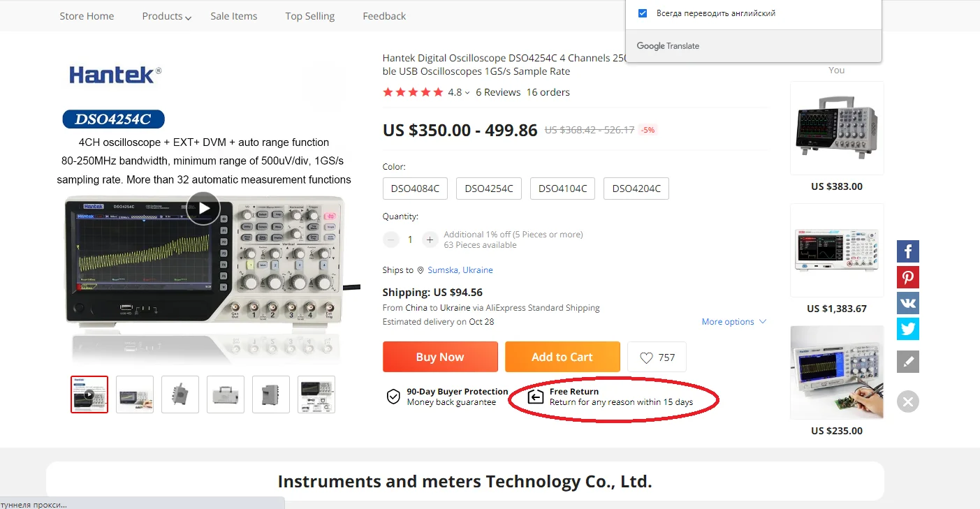Expand More options for shipping
980x509 pixels.
point(733,322)
